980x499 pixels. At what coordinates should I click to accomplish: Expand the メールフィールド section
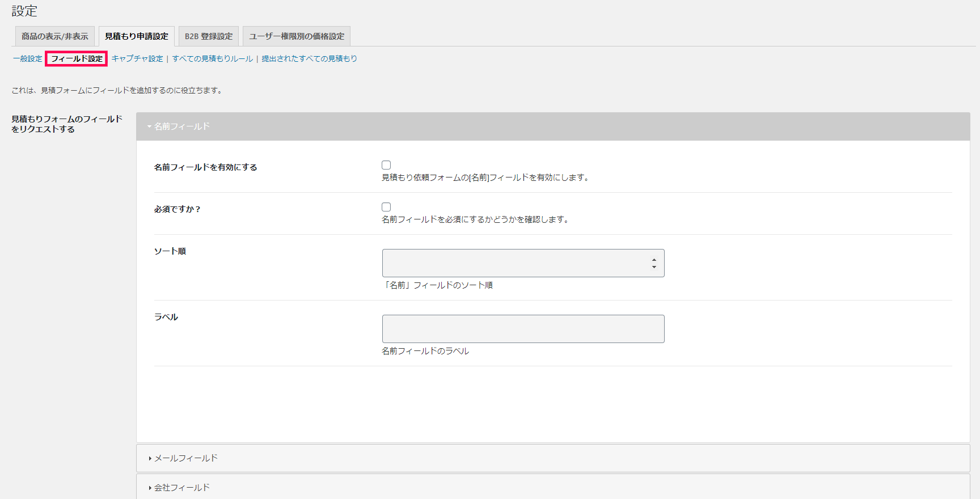(553, 458)
